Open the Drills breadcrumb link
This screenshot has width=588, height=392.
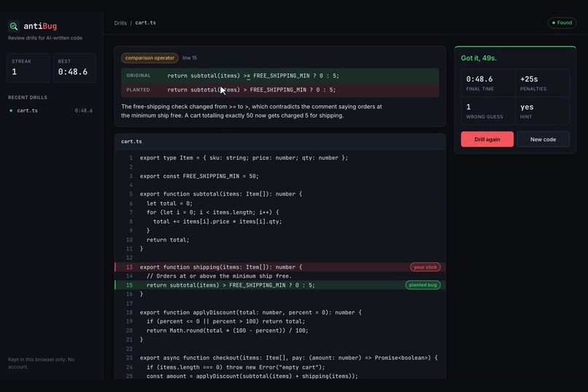(x=120, y=23)
